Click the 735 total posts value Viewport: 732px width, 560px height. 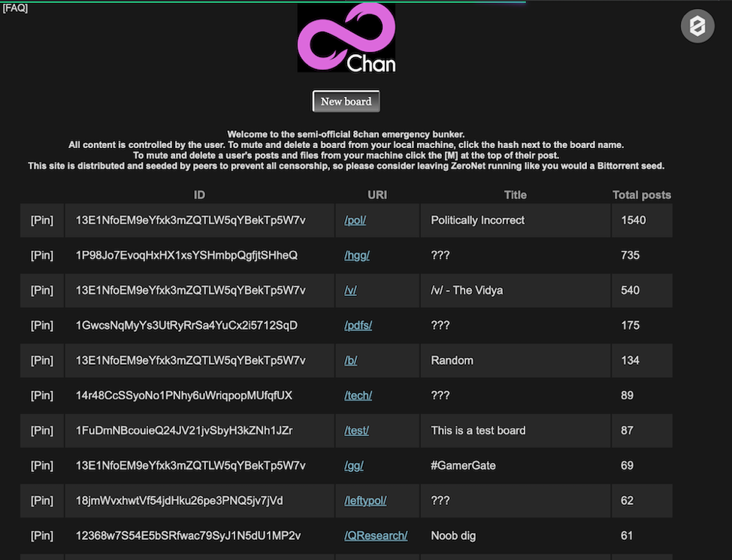(x=631, y=256)
